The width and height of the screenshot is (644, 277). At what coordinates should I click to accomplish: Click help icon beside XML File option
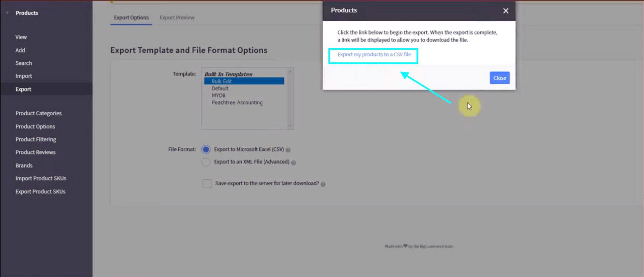coord(294,163)
